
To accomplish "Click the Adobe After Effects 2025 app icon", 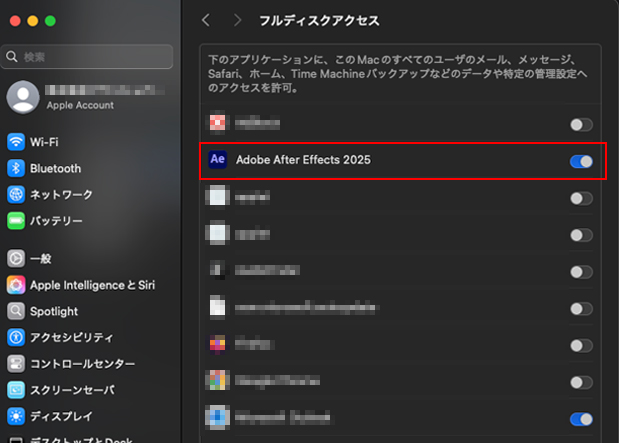I will pos(217,160).
